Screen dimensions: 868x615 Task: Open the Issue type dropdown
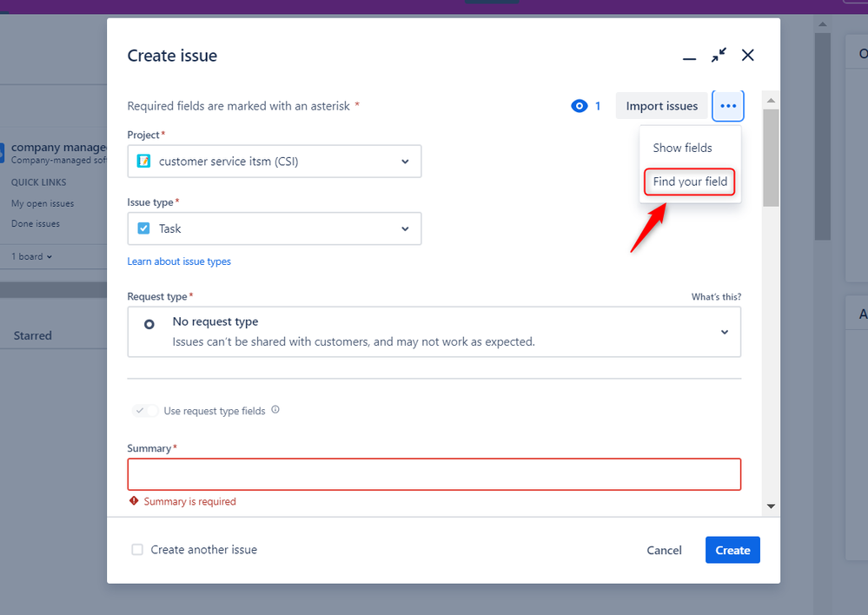[275, 228]
